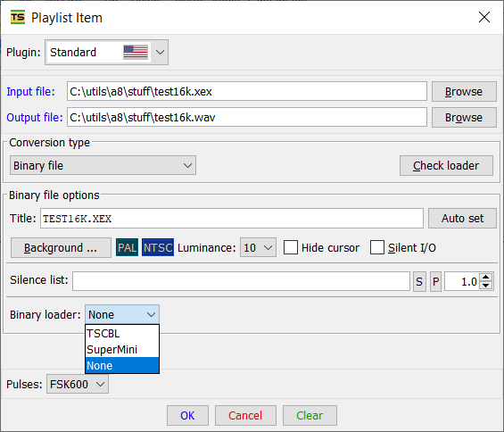Click the P button beside Silence list
Image resolution: width=504 pixels, height=432 pixels.
pos(435,281)
